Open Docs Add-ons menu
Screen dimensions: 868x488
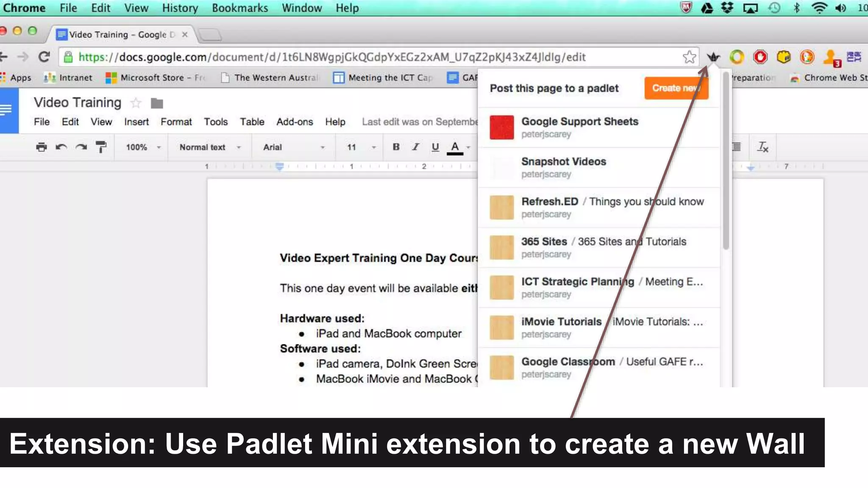[x=295, y=122]
